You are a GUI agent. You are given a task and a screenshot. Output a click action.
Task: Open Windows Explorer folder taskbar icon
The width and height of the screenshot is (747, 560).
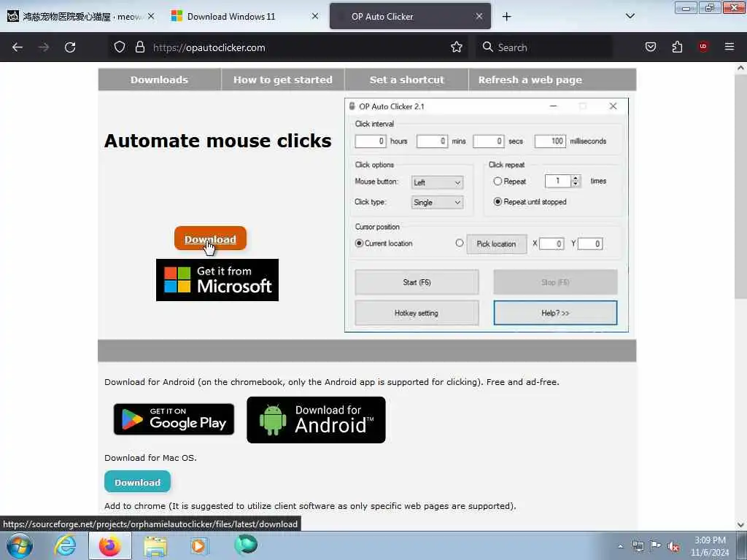(155, 545)
